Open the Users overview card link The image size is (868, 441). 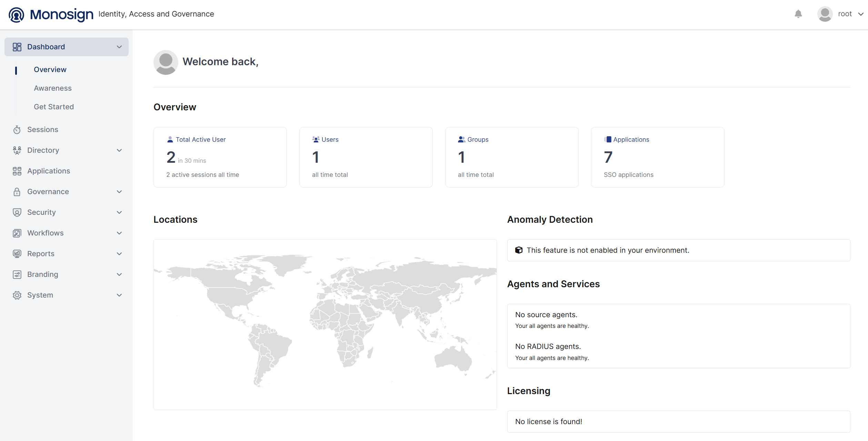[330, 140]
